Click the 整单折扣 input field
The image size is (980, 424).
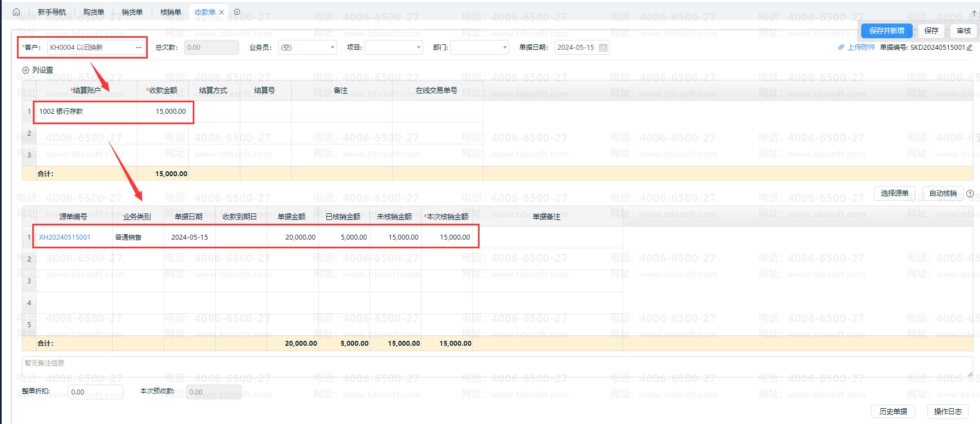click(x=95, y=392)
